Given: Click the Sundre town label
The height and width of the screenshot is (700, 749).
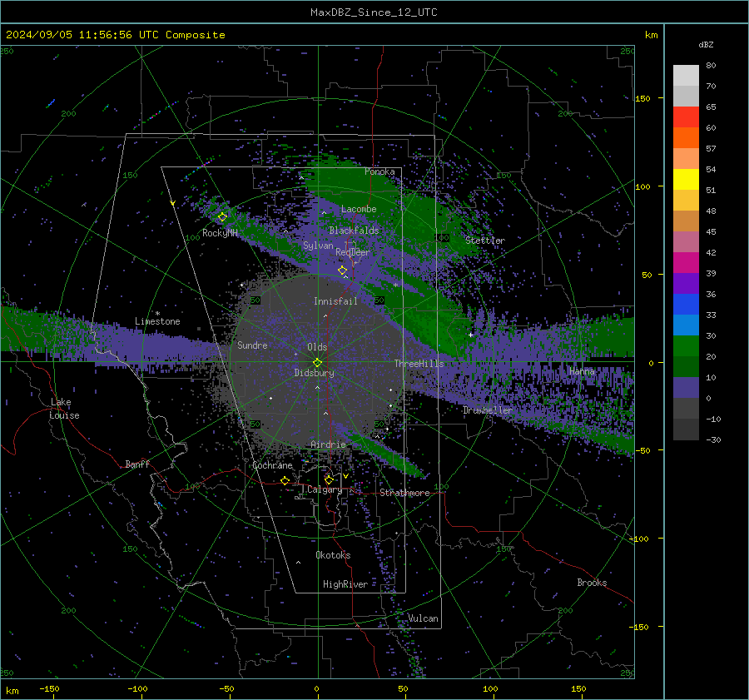Looking at the screenshot, I should 252,345.
